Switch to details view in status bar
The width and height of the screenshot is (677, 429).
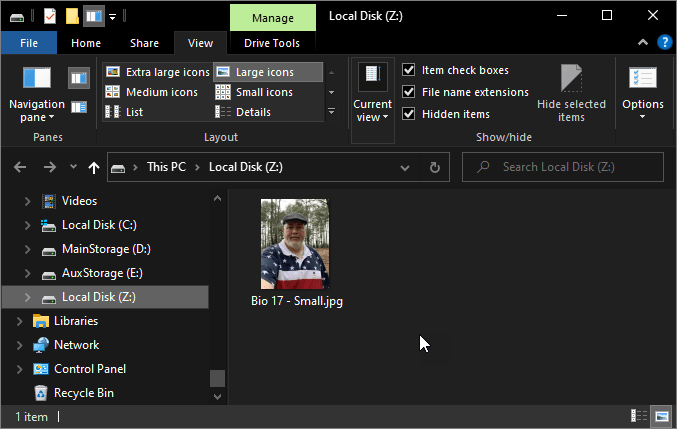pos(638,415)
